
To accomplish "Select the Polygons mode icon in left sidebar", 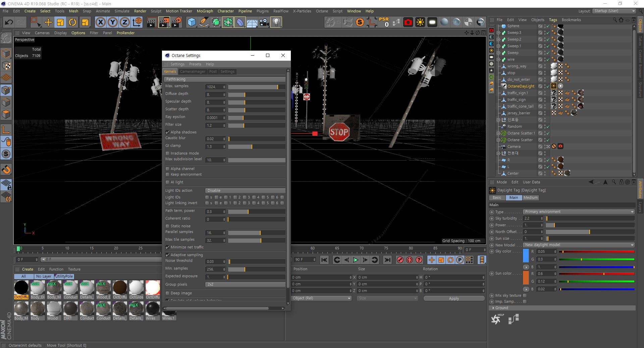I will tap(6, 115).
